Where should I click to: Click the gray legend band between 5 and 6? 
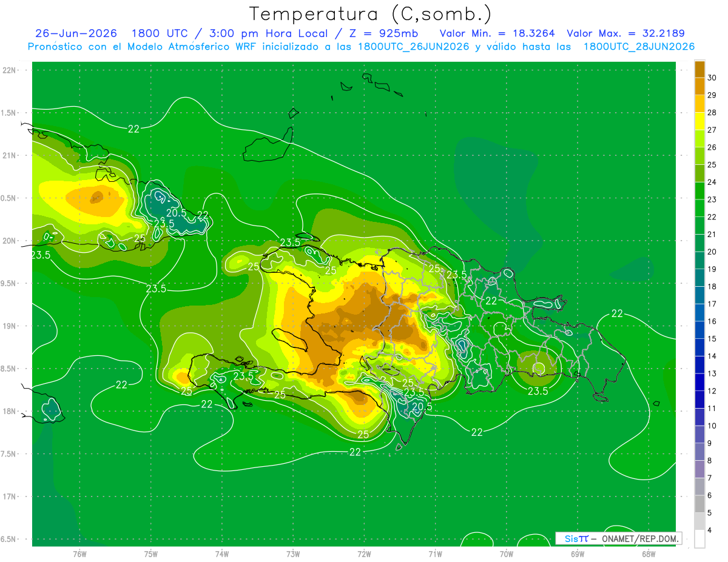tap(699, 504)
